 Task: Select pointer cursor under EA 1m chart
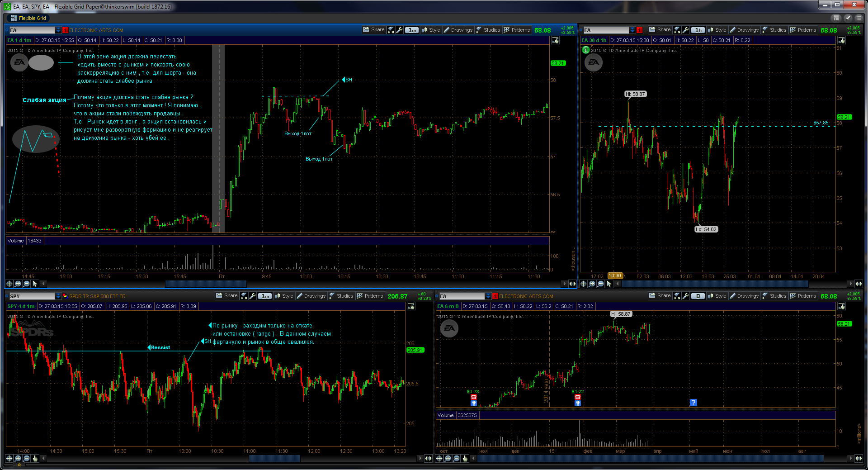coord(35,284)
